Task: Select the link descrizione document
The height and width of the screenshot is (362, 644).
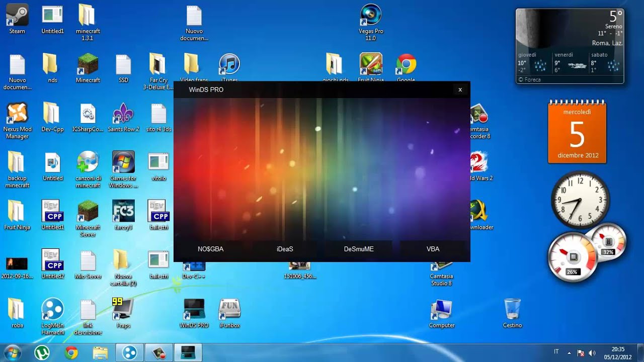Action: [88, 316]
